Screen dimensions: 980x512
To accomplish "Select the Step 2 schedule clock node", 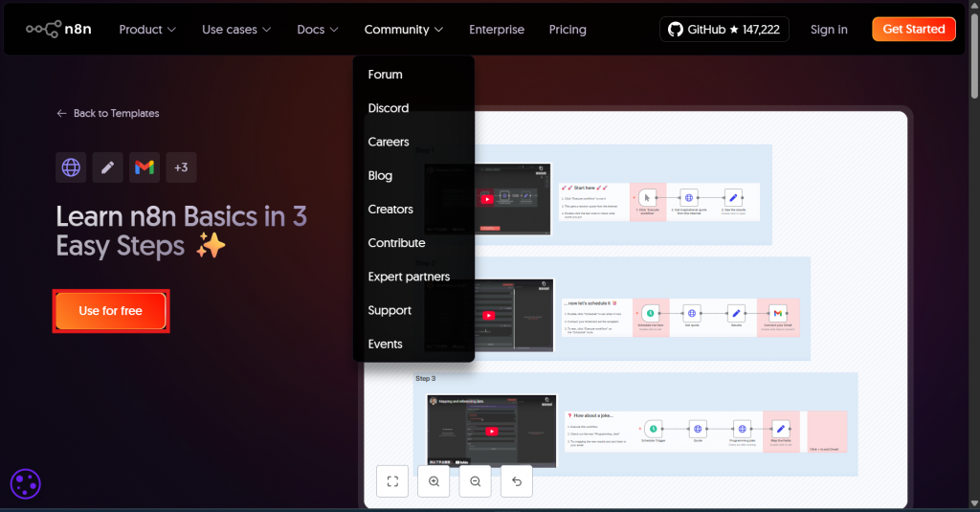I will [650, 313].
